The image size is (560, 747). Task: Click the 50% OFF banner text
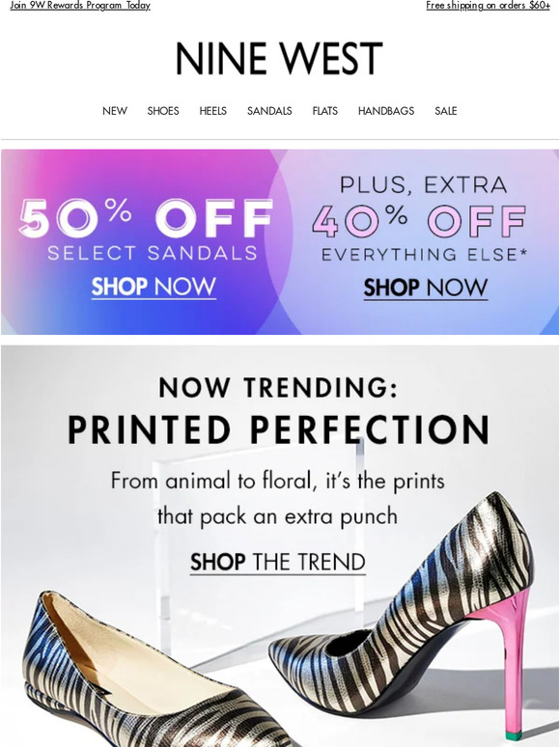point(146,218)
